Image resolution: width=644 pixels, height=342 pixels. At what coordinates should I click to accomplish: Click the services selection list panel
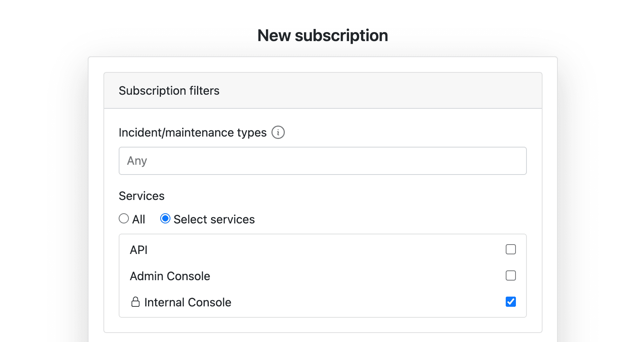click(322, 275)
